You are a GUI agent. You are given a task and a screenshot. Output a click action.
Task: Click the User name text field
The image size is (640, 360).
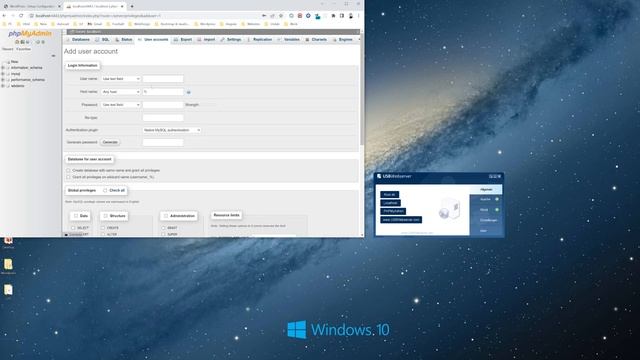click(163, 79)
